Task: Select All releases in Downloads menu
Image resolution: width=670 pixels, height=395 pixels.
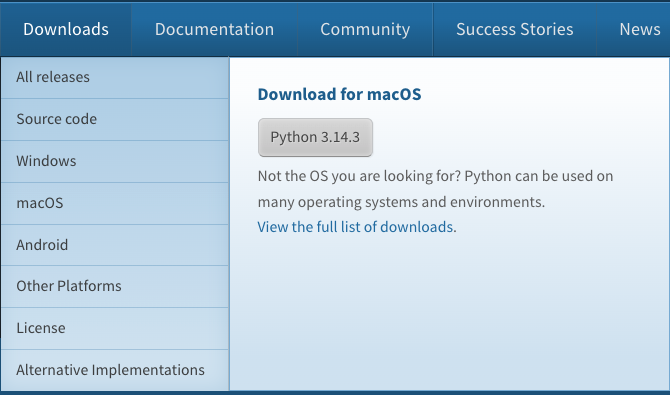Action: coord(115,77)
